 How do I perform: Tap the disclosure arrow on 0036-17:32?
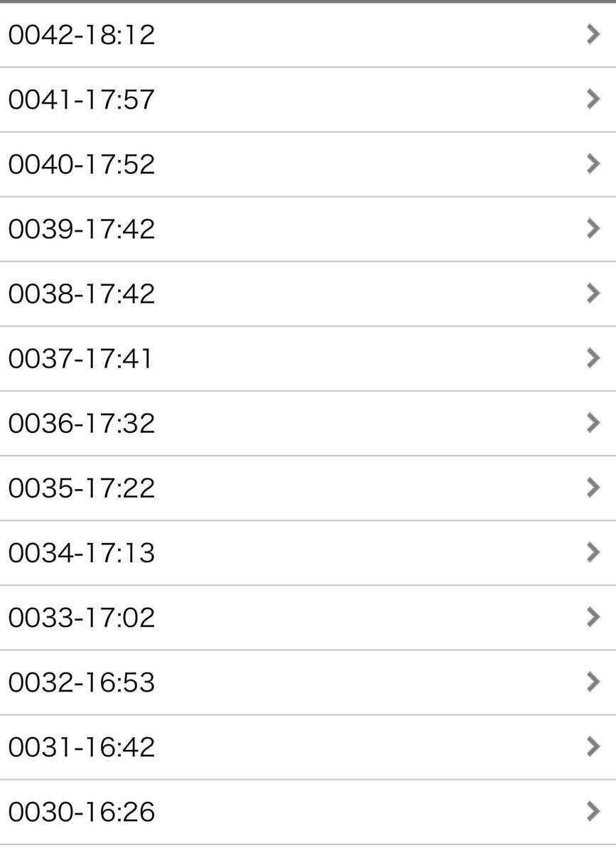[x=594, y=422]
